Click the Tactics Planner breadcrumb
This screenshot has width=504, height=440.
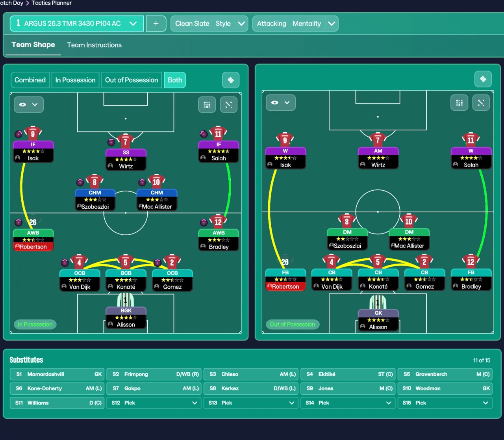52,3
